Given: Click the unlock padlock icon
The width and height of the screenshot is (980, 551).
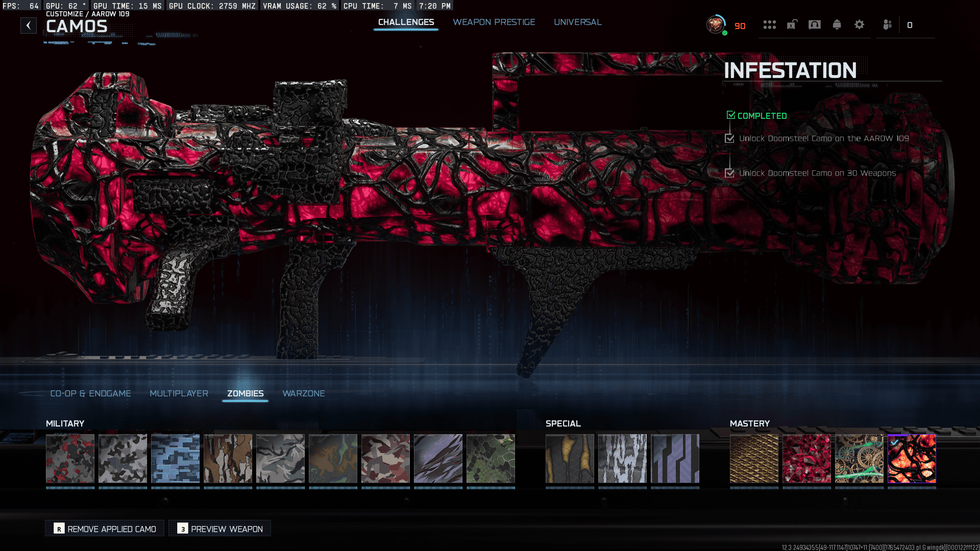Looking at the screenshot, I should click(792, 24).
